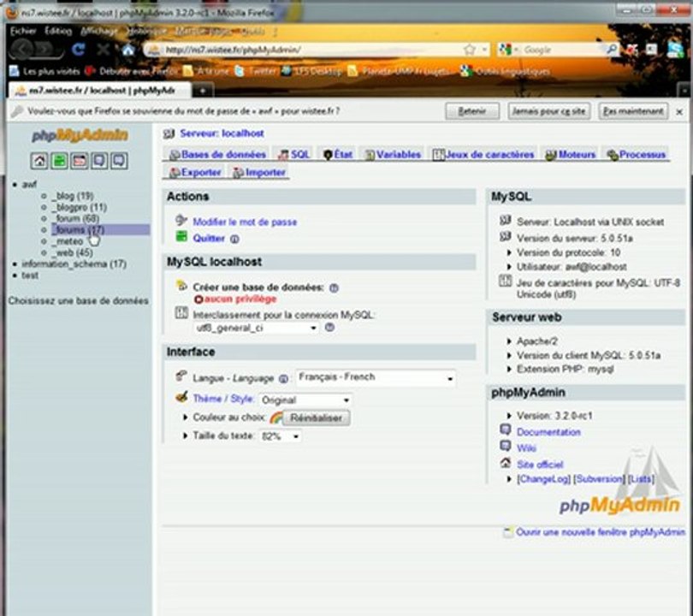Image resolution: width=693 pixels, height=616 pixels.
Task: Open the Moteurs tab
Action: coord(571,155)
